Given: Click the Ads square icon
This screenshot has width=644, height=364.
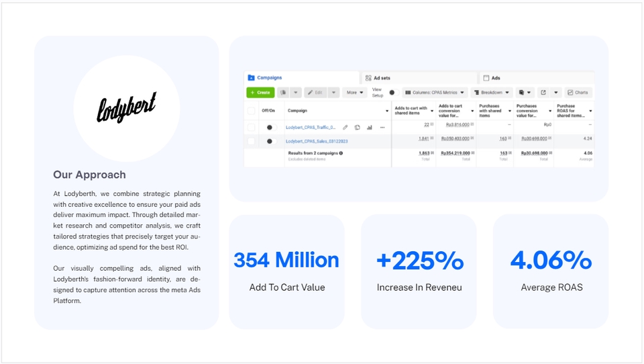Looking at the screenshot, I should coord(486,78).
